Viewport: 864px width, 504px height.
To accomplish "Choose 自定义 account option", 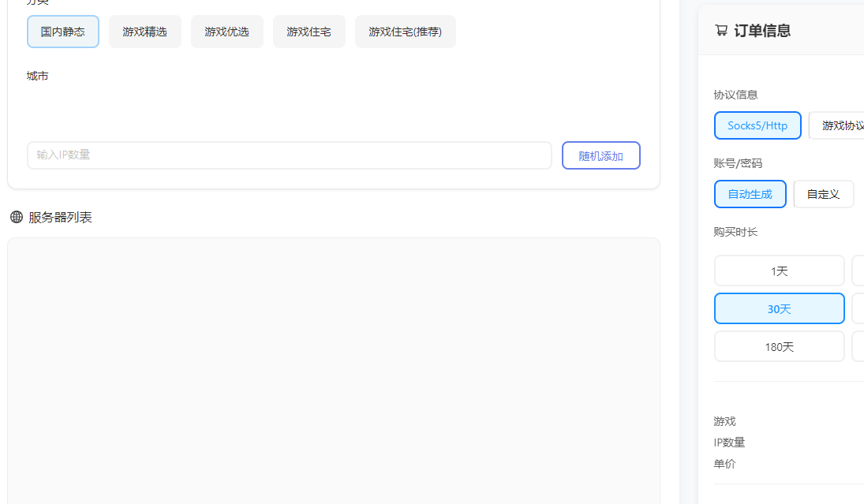I will tap(823, 194).
